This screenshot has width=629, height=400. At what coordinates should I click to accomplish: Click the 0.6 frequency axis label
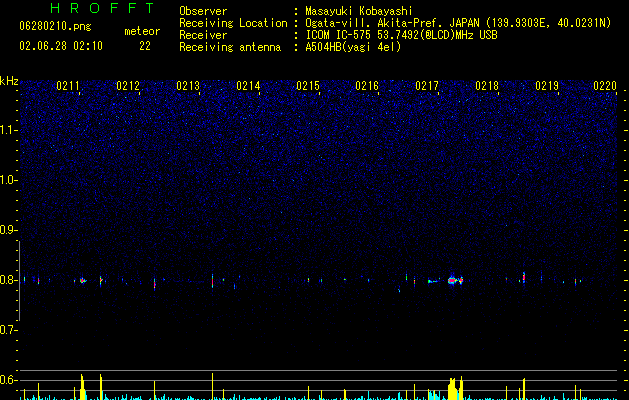(8, 380)
